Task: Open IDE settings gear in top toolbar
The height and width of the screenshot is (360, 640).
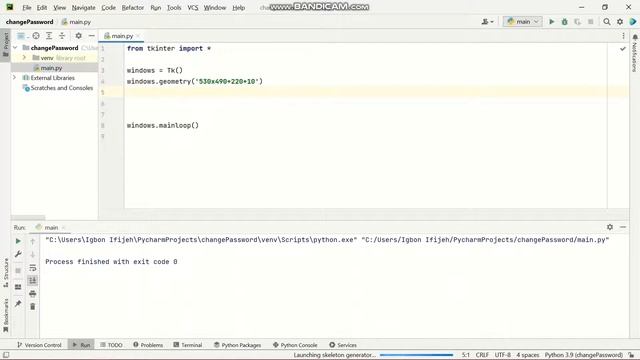Action: 620,22
